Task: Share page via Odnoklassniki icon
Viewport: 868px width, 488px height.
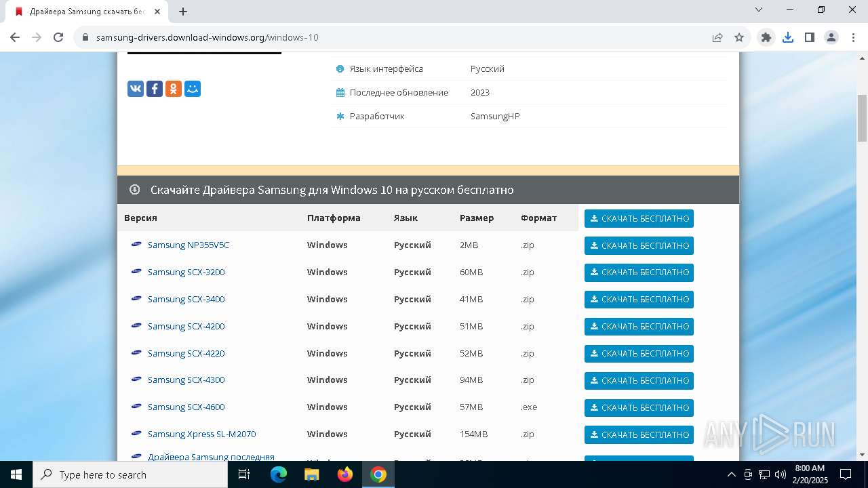Action: 174,89
